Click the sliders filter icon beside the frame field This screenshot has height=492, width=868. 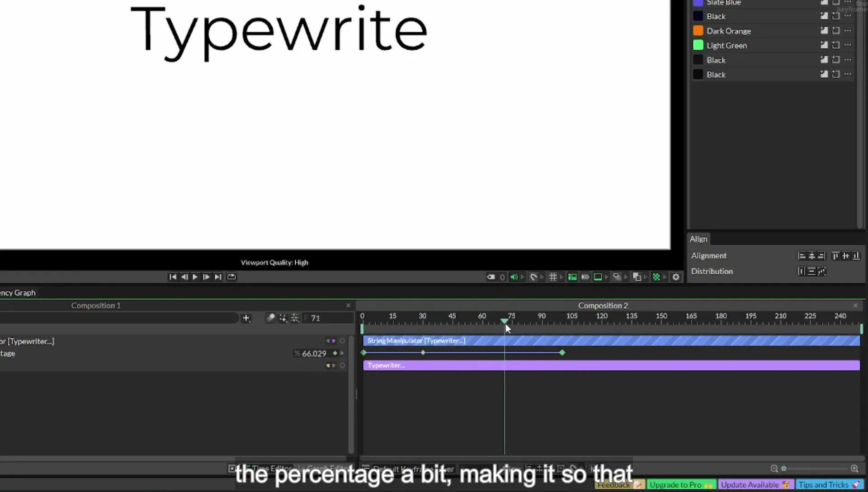point(295,318)
